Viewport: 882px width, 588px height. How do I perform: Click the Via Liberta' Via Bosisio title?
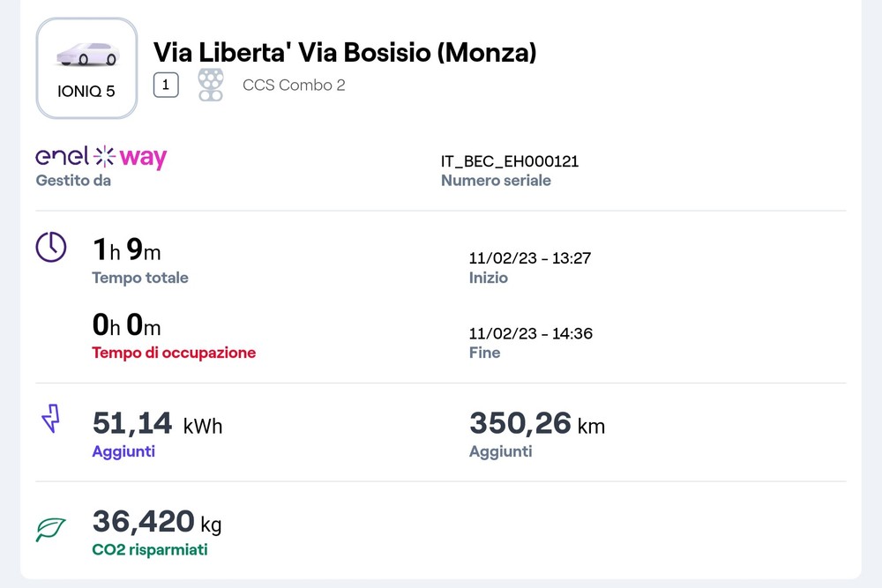coord(345,52)
